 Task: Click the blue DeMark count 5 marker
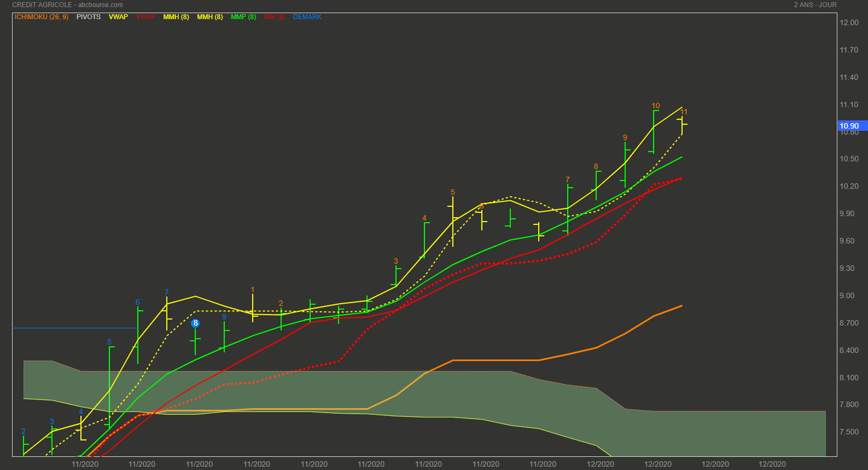point(109,342)
